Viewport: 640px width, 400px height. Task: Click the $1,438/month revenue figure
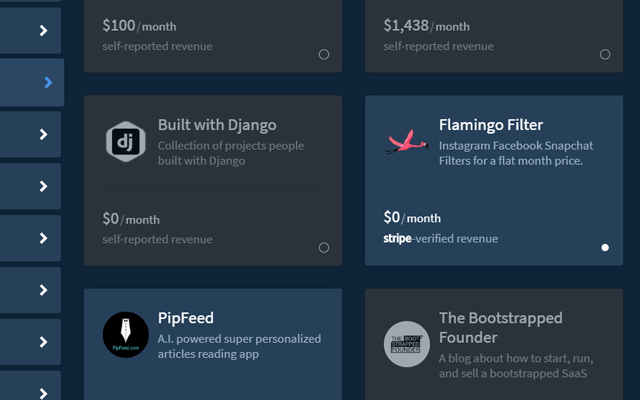tap(426, 26)
